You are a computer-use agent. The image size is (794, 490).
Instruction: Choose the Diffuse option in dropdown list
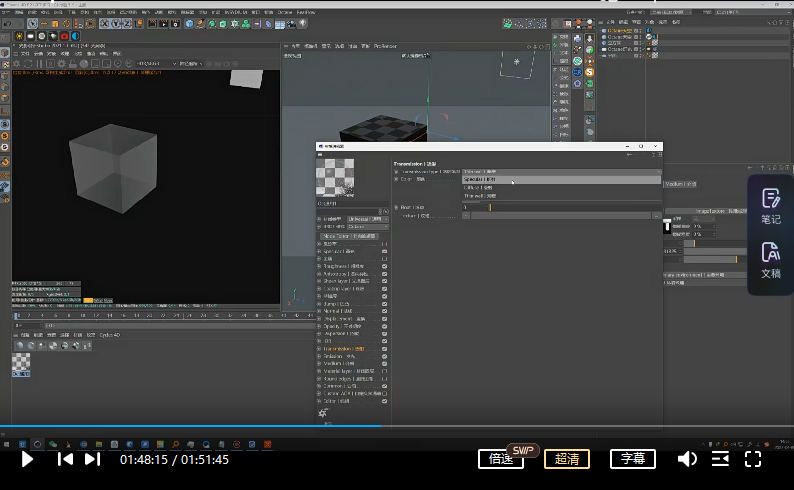pos(479,188)
